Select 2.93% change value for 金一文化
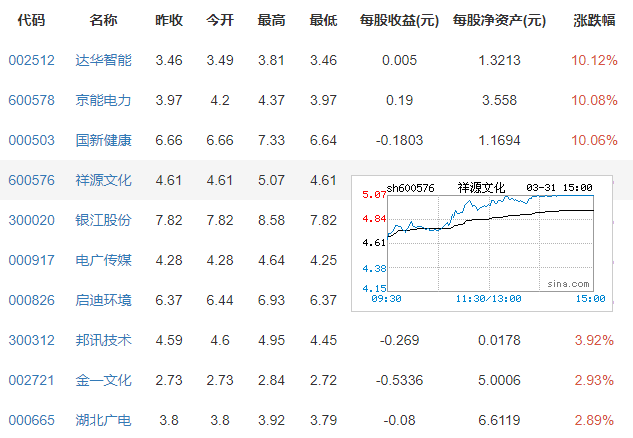This screenshot has height=438, width=633. pyautogui.click(x=594, y=380)
